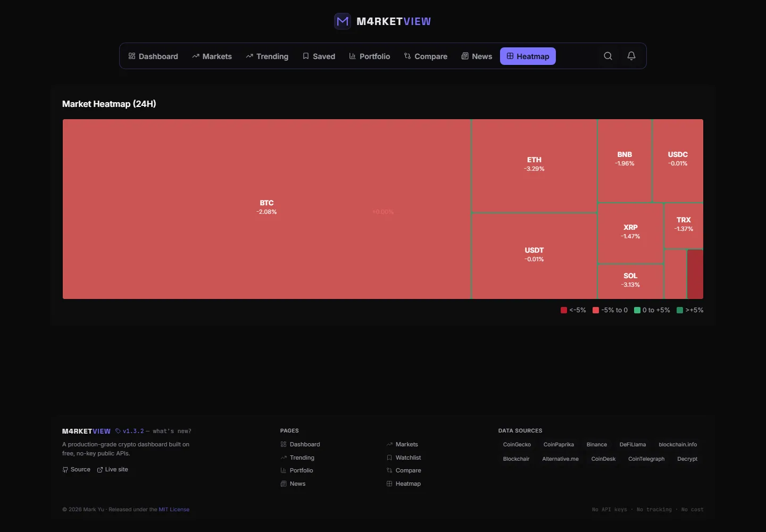The height and width of the screenshot is (532, 766).
Task: Click the ETH heatmap tile
Action: point(534,165)
